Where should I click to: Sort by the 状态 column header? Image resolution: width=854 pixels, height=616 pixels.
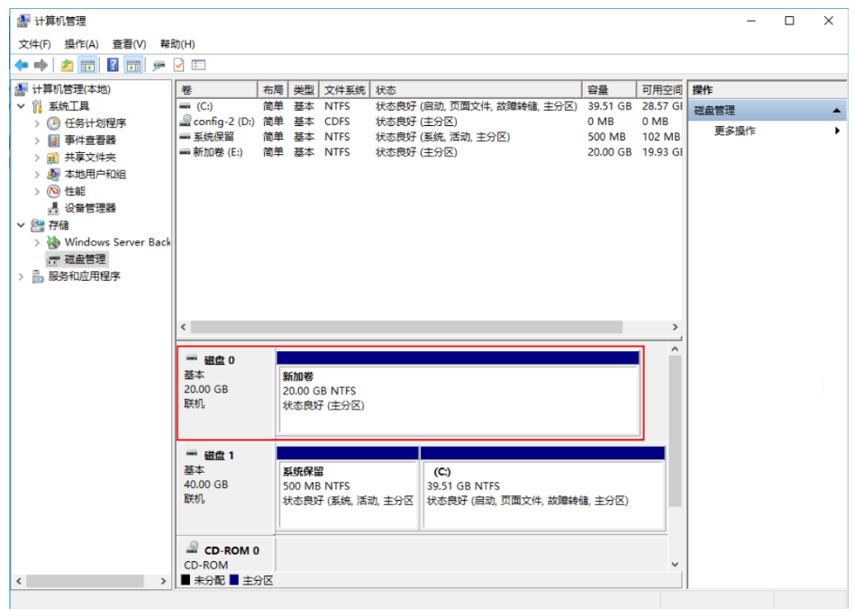(477, 90)
